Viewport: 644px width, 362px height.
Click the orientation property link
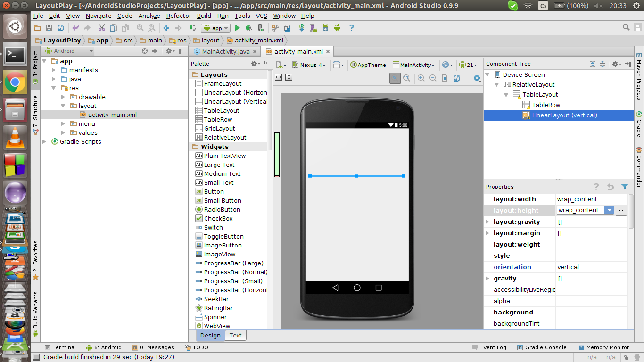(x=512, y=267)
